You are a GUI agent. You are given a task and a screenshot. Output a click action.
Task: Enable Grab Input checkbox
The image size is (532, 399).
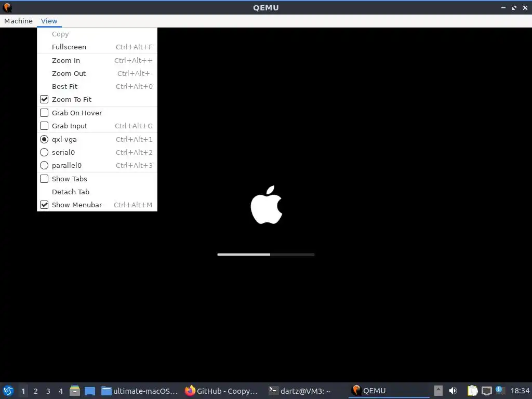click(97, 126)
